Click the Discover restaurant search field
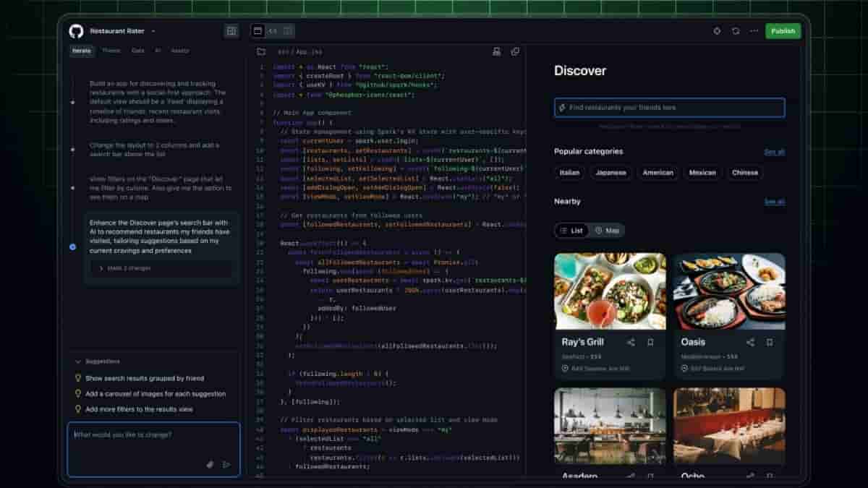Viewport: 868px width, 488px height. click(x=669, y=108)
